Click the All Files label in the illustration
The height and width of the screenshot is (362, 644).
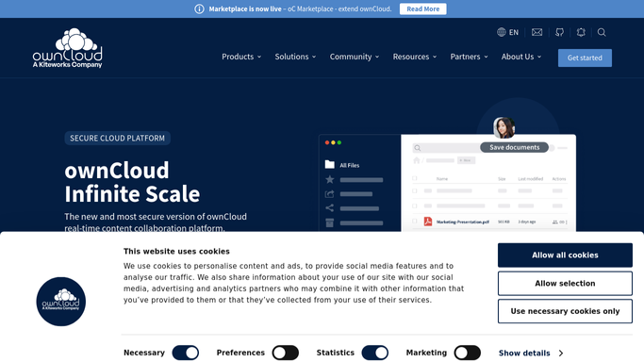click(350, 165)
